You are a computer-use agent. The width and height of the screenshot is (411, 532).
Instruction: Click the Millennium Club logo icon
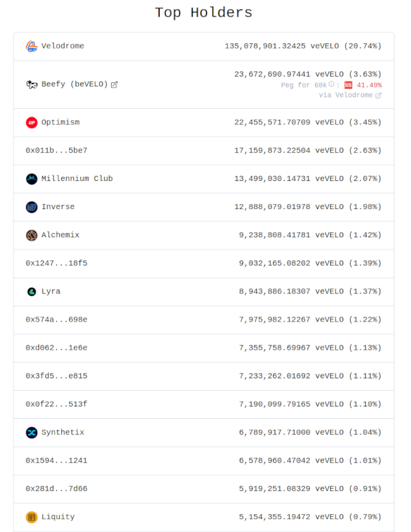(x=32, y=179)
